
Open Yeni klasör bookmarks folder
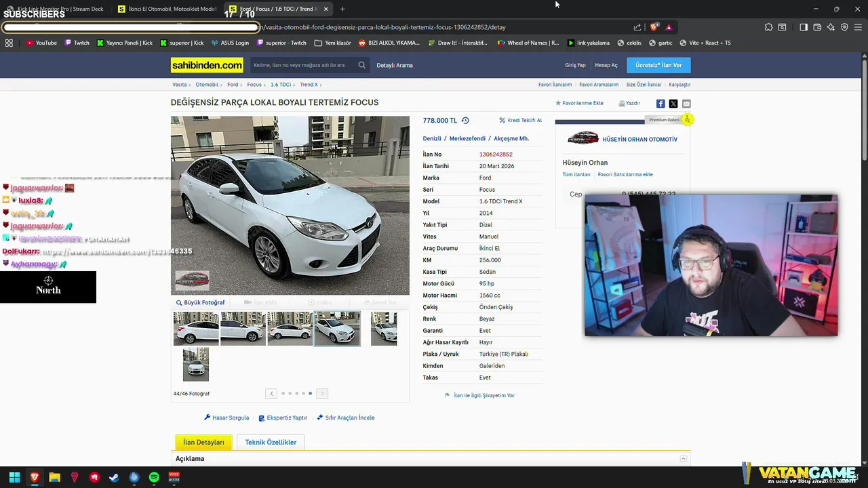tap(333, 43)
